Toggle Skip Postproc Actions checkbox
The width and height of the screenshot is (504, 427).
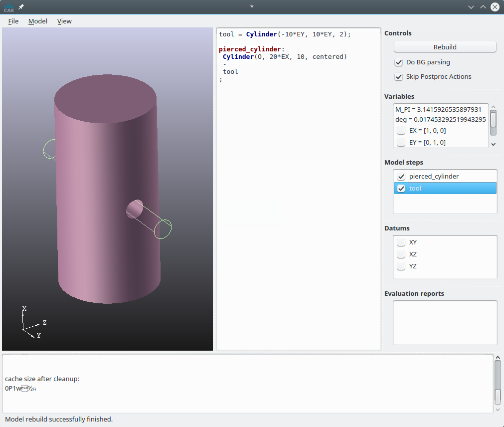click(x=399, y=77)
